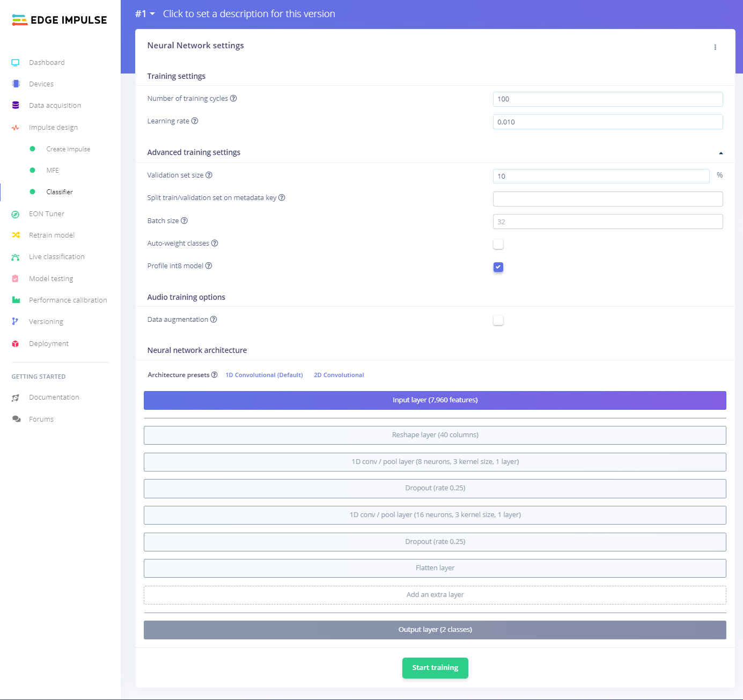Open the #1 version dropdown
Viewport: 743px width, 700px height.
[x=145, y=14]
